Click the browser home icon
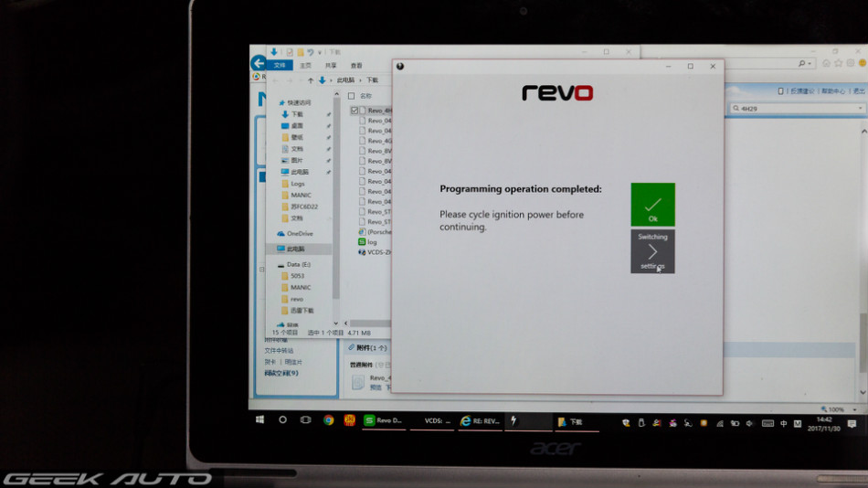 (826, 63)
